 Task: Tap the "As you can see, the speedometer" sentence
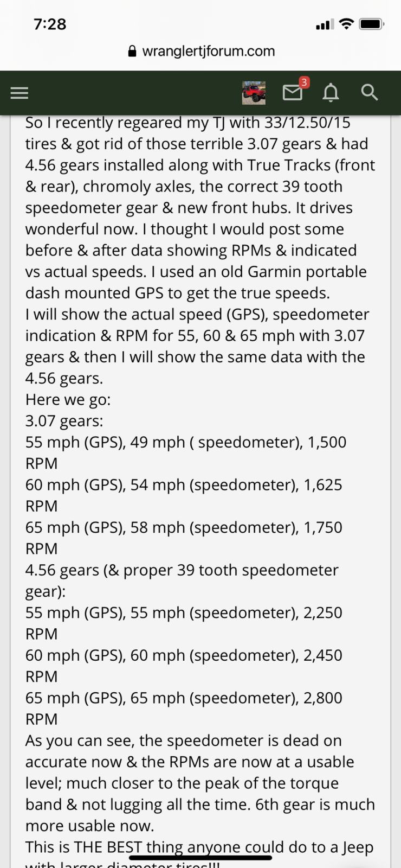click(183, 741)
